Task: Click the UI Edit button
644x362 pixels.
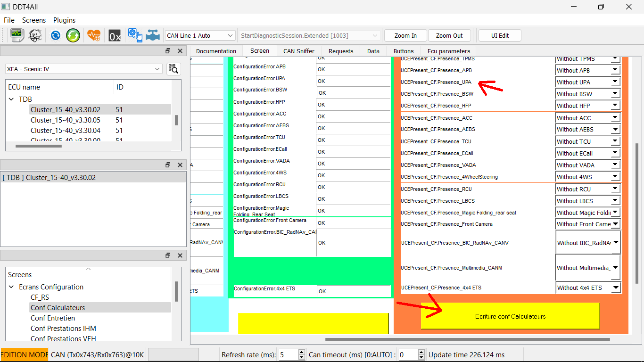Action: (x=499, y=35)
